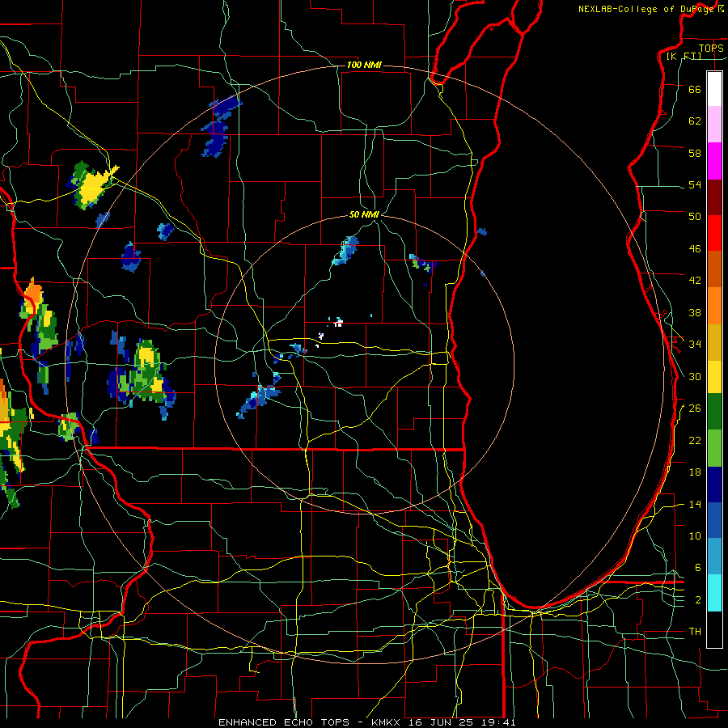Image resolution: width=728 pixels, height=728 pixels.
Task: Click legend value 50
Action: 695,216
